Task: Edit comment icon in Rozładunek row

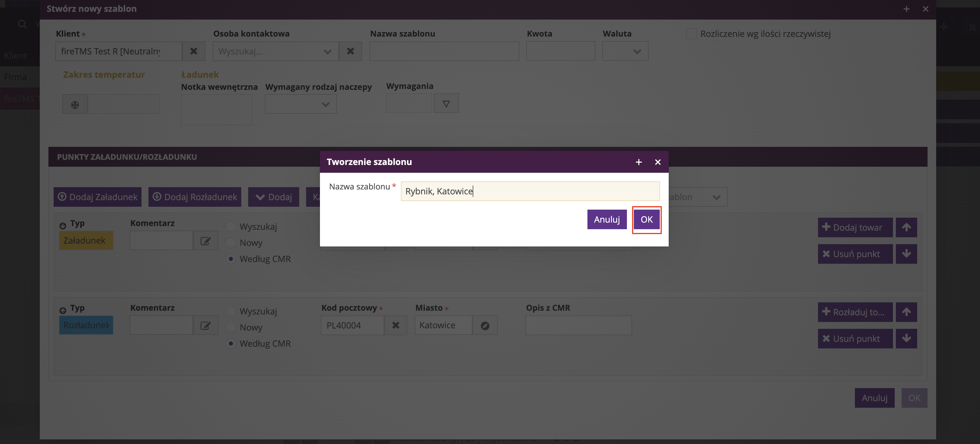Action: [x=206, y=325]
